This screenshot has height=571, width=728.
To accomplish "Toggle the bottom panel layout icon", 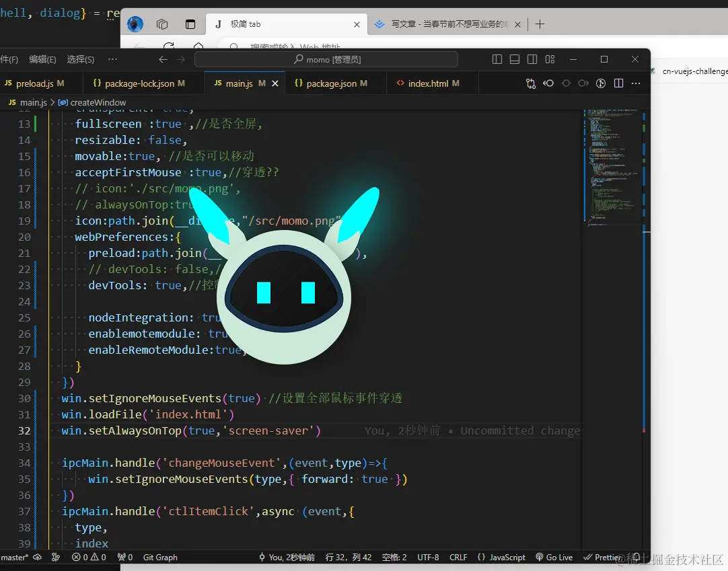I will click(x=515, y=59).
